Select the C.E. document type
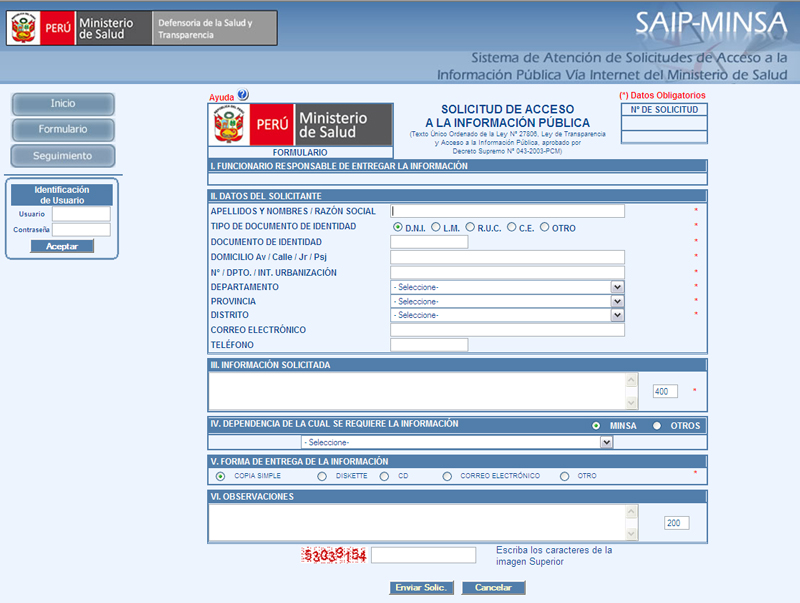Viewport: 800px width, 603px height. pyautogui.click(x=511, y=227)
